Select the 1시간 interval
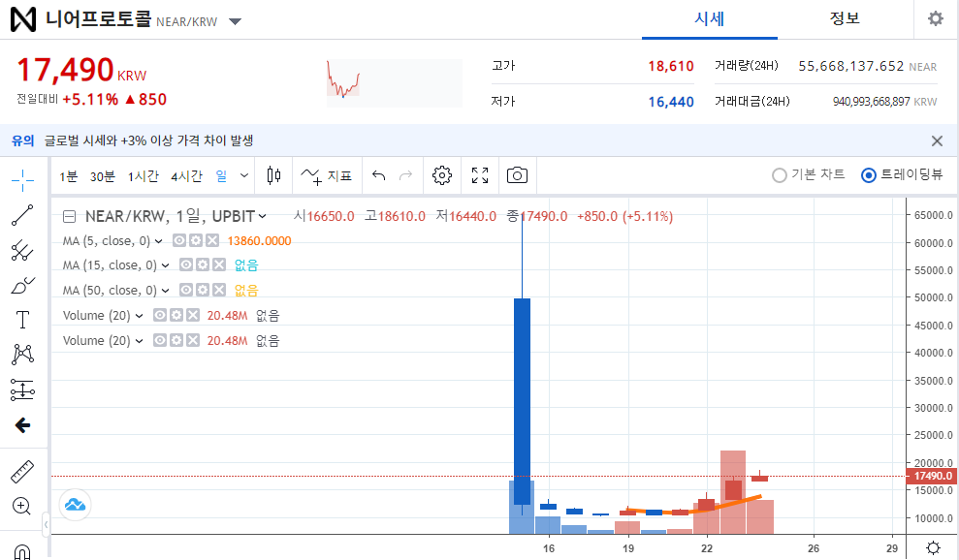The width and height of the screenshot is (959, 560). pyautogui.click(x=144, y=176)
